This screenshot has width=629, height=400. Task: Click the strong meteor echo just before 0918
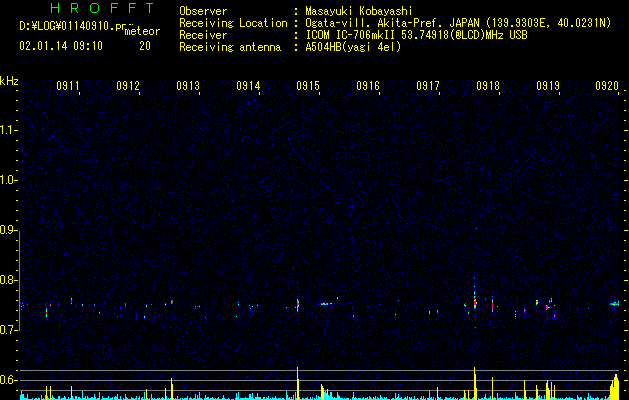pos(475,300)
